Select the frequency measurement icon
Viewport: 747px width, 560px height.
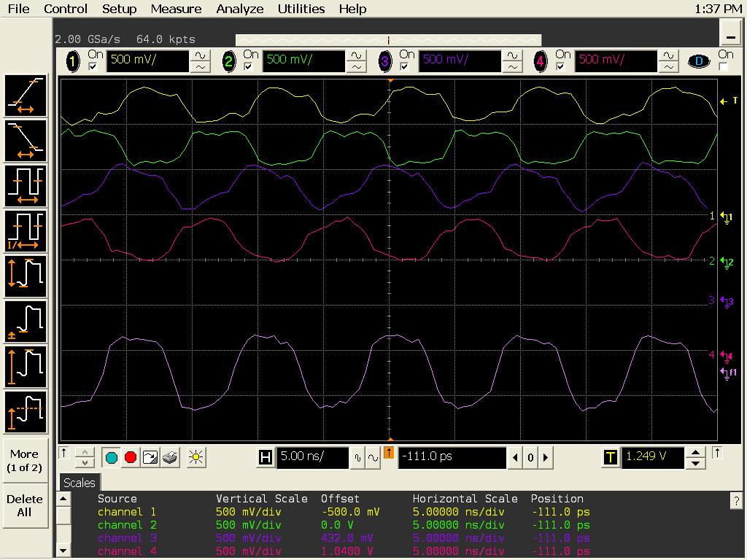pyautogui.click(x=26, y=231)
